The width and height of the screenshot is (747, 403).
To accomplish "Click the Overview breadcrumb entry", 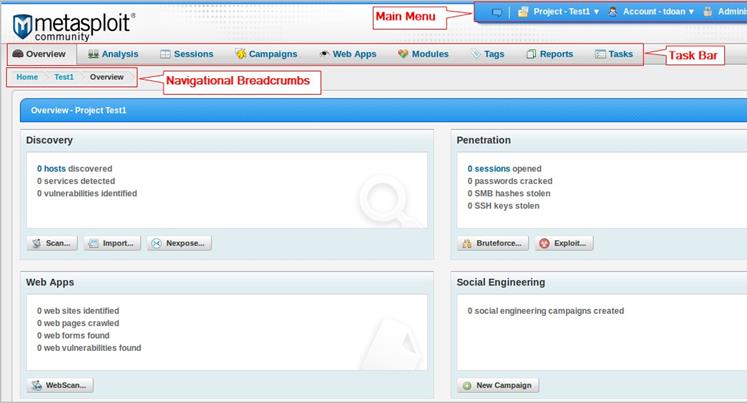I will [107, 77].
